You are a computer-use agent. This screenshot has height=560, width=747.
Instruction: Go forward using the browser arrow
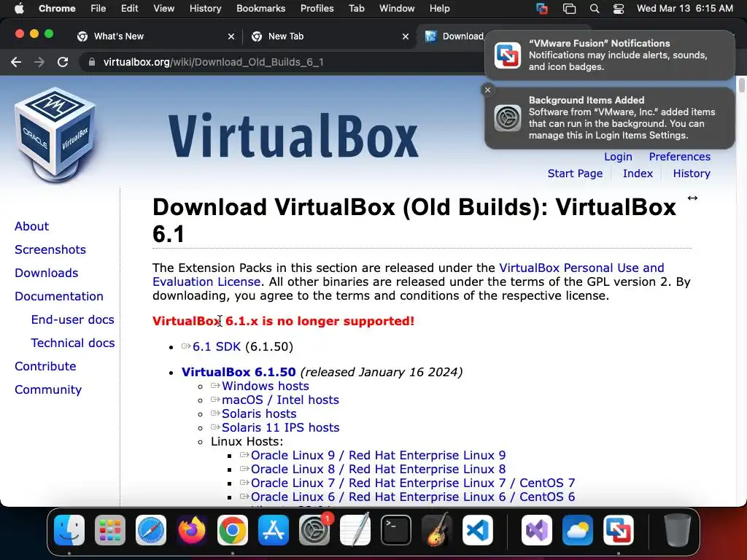(39, 62)
